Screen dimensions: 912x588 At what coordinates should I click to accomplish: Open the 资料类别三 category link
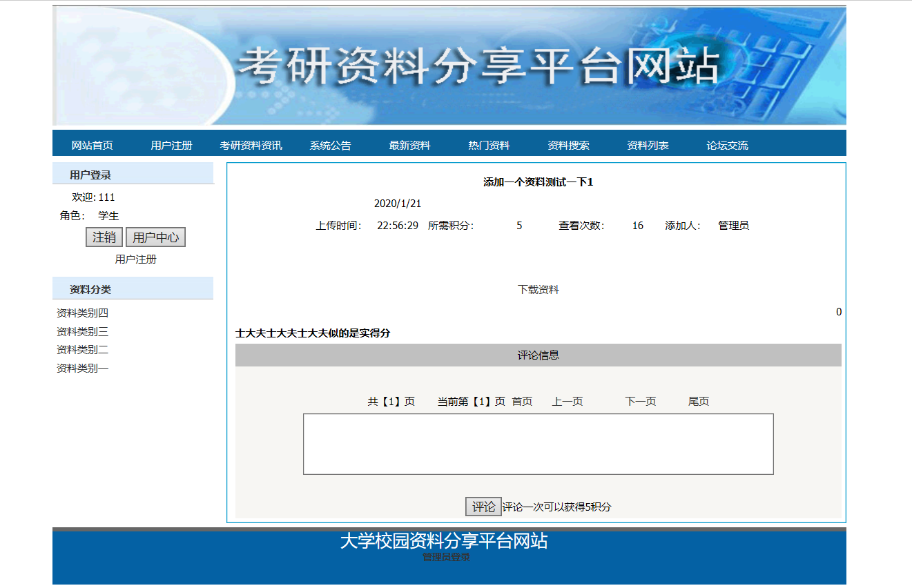(x=82, y=332)
